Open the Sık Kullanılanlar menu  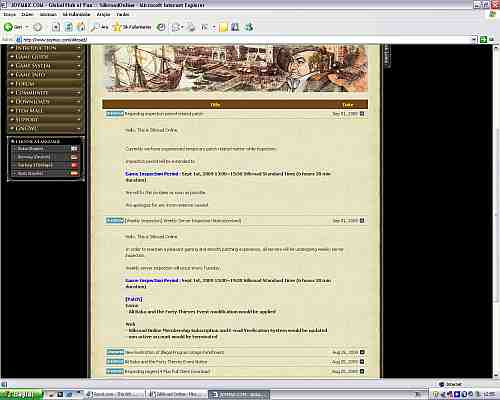tap(76, 14)
